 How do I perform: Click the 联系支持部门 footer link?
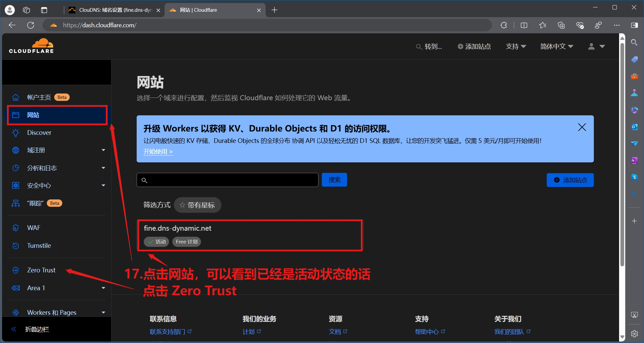(170, 332)
